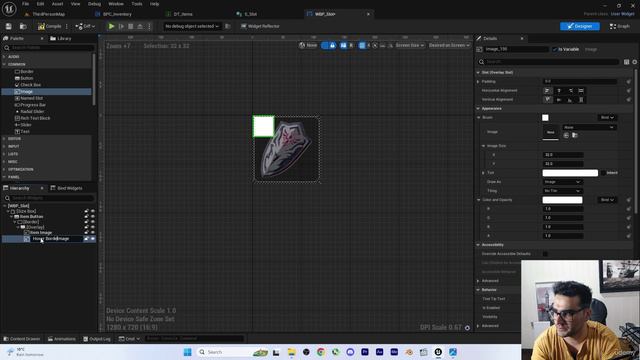
Task: Open the File menu
Action: [x=25, y=4]
